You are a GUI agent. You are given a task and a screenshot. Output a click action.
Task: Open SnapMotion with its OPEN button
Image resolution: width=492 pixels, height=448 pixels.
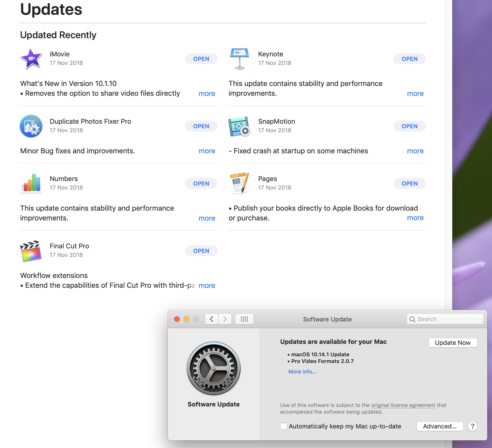(x=410, y=126)
